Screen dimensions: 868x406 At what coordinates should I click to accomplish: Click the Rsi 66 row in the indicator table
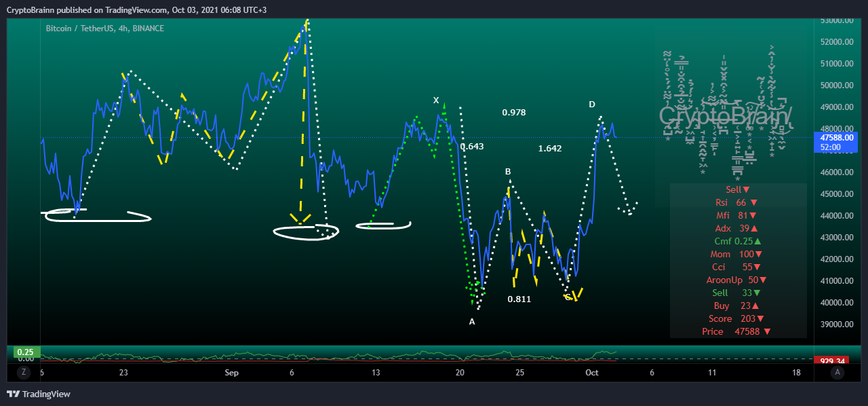tap(736, 203)
